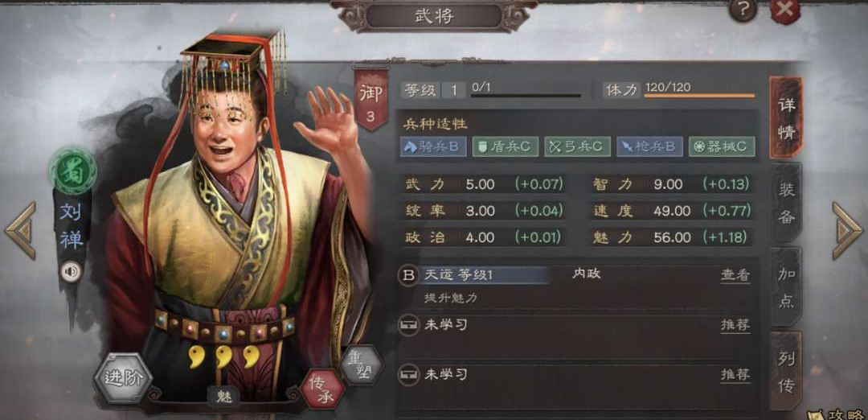
Task: Go to the next general with right arrow
Action: (847, 230)
